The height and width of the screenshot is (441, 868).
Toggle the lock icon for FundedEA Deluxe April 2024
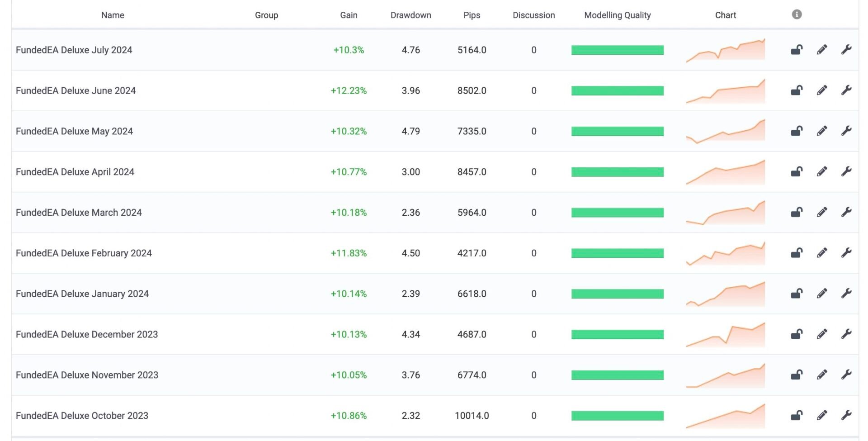[797, 171]
